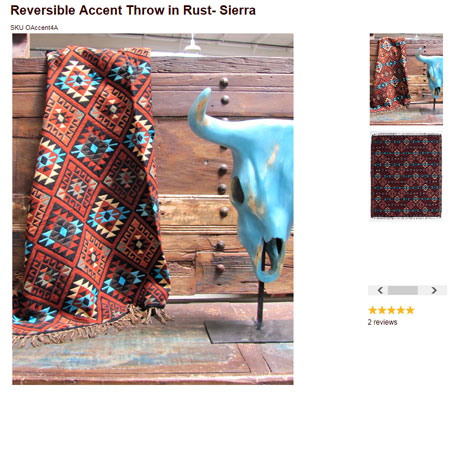Select the flat dark pattern swatch thumbnail
This screenshot has height=450, width=450.
tap(406, 177)
